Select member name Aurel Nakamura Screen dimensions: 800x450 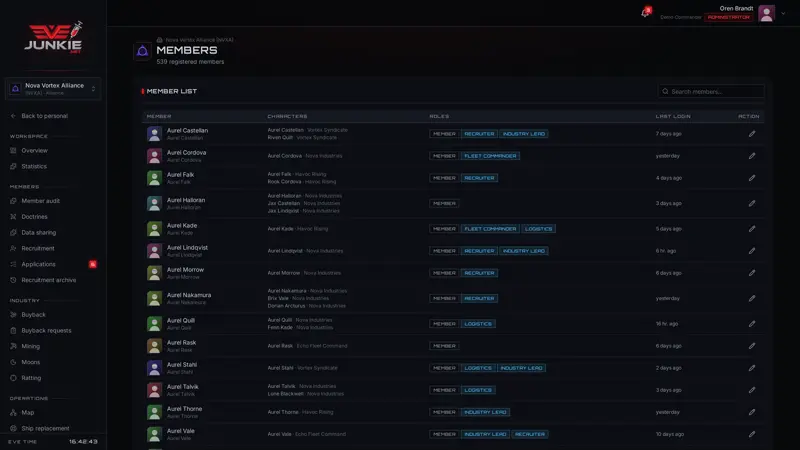189,295
